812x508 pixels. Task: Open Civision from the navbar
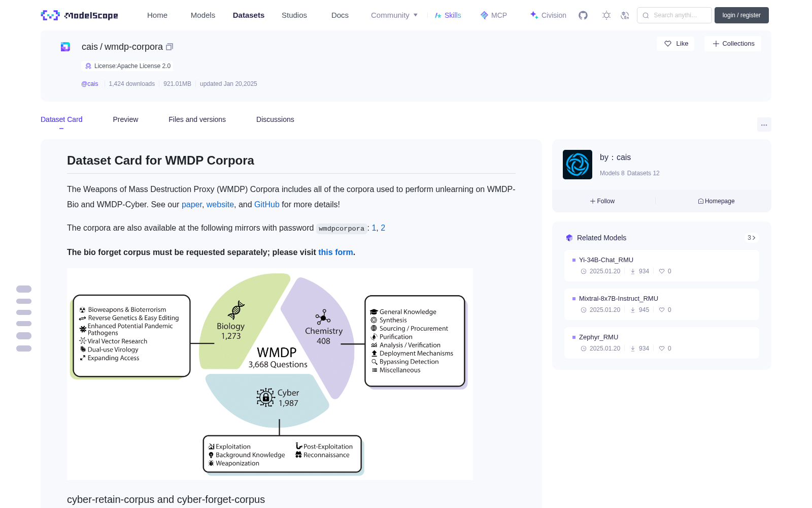click(548, 15)
